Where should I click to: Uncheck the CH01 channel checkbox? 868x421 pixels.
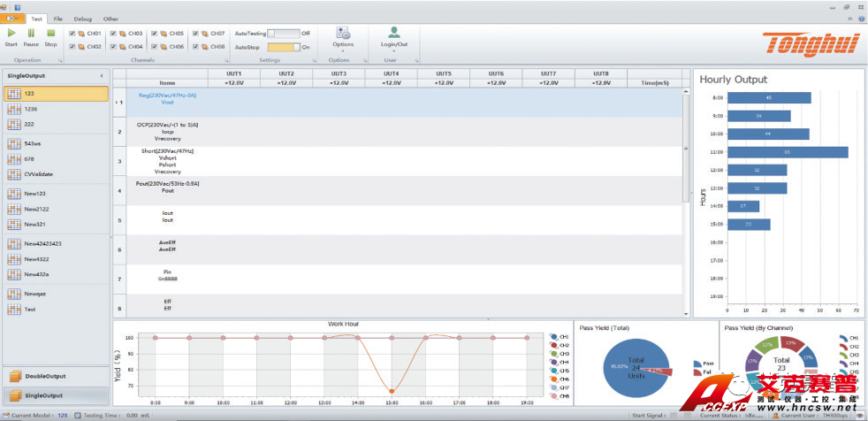(x=72, y=34)
